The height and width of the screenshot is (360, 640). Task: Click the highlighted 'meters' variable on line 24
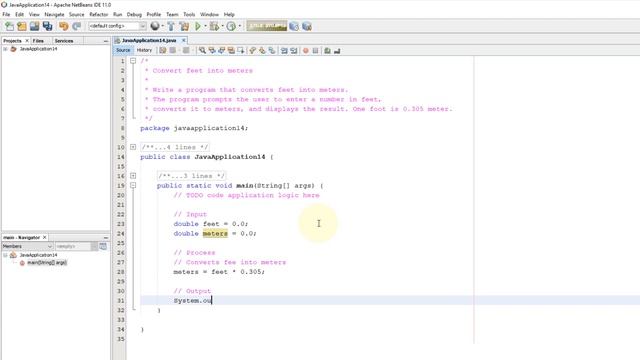tap(215, 233)
